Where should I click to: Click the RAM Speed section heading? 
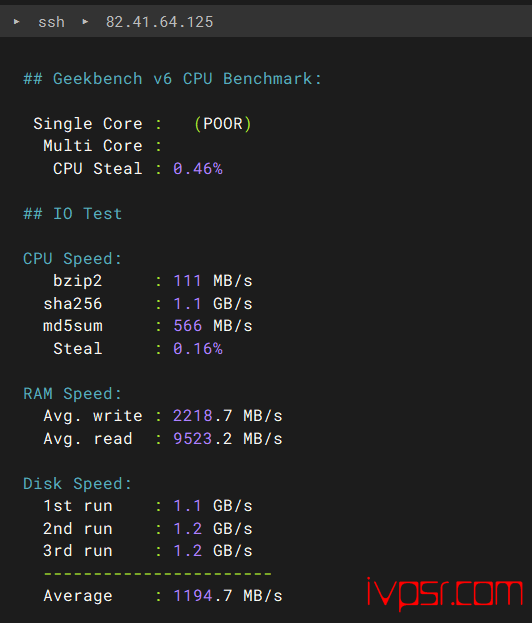click(x=72, y=394)
